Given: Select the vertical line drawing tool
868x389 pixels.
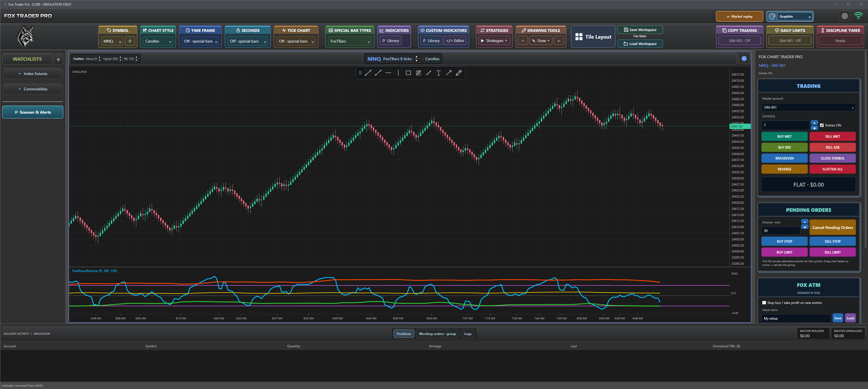Looking at the screenshot, I should click(x=398, y=73).
